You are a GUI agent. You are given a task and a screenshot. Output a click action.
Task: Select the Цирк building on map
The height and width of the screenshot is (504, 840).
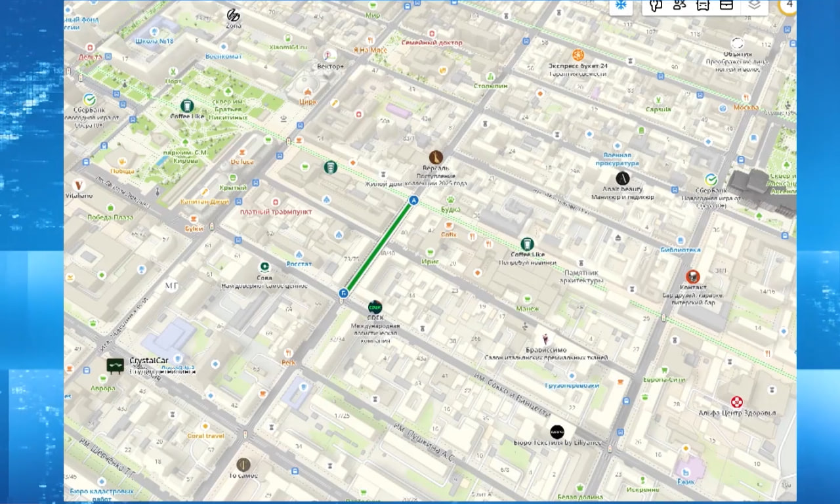(307, 91)
